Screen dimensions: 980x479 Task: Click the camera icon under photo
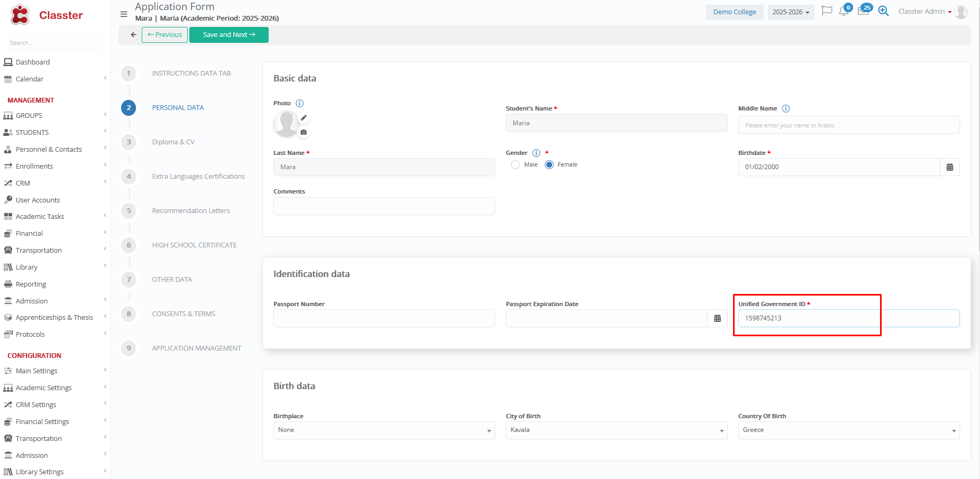click(304, 132)
